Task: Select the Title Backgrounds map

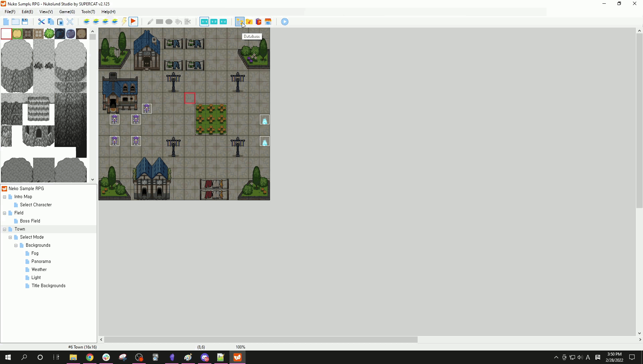Action: pyautogui.click(x=49, y=286)
